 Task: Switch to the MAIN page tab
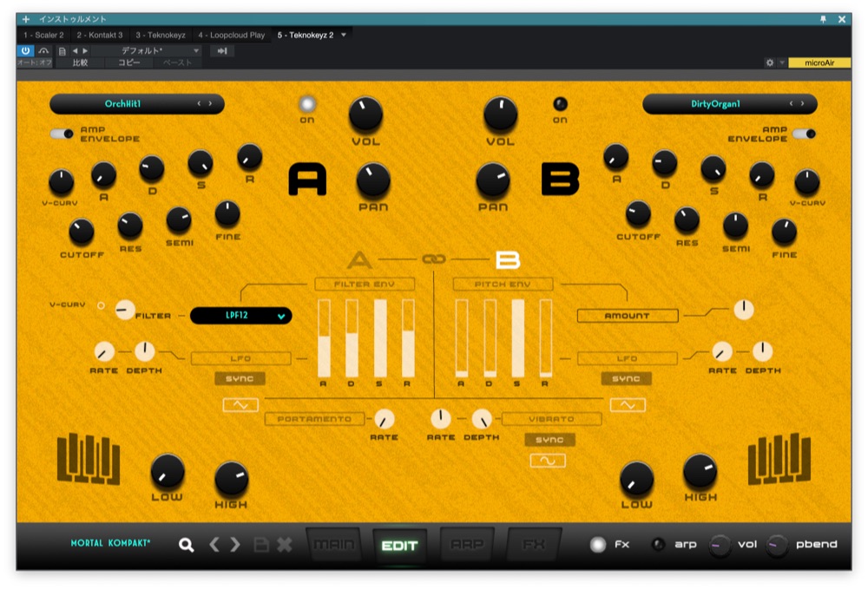[334, 545]
